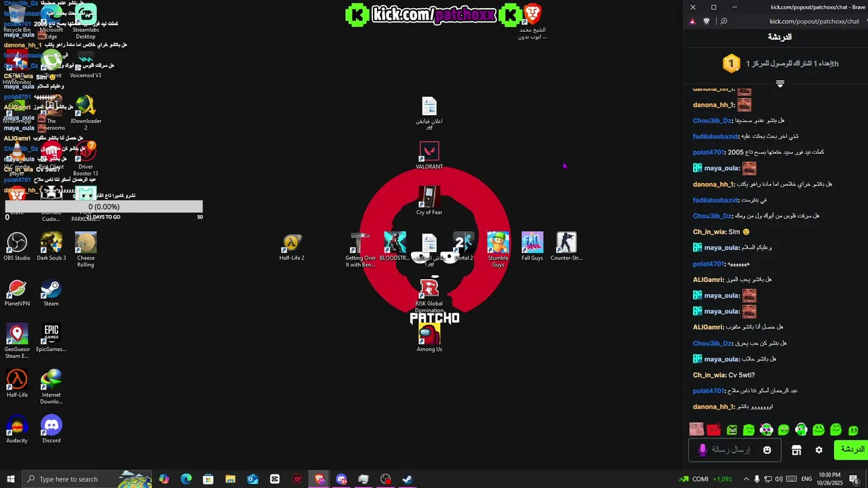
Task: Launch PlanetVPN from the desktop
Action: pos(17,293)
